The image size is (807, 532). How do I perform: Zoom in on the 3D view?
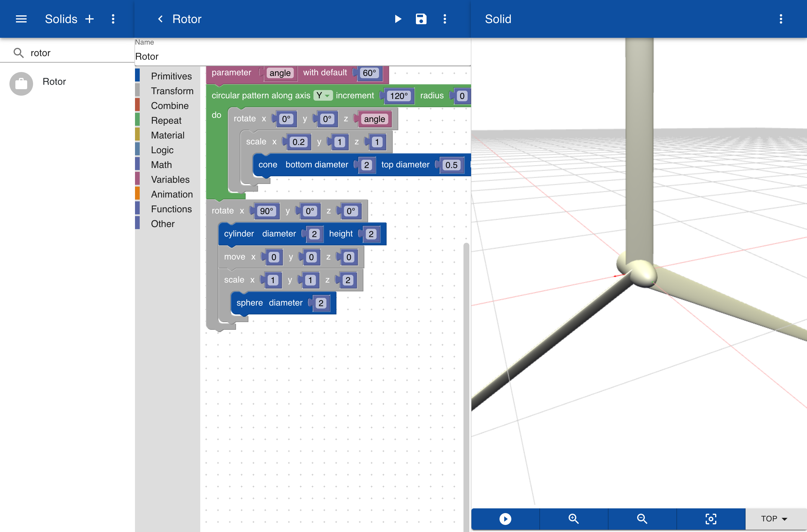(574, 519)
